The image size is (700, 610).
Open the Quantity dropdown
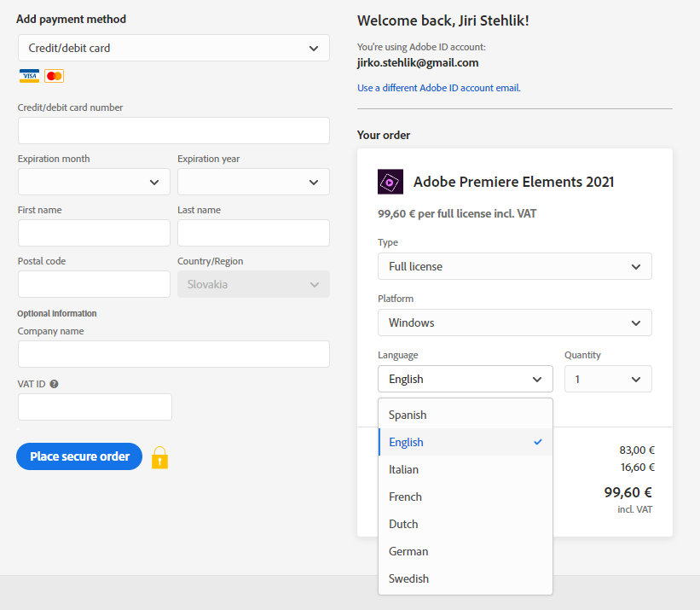pos(607,379)
